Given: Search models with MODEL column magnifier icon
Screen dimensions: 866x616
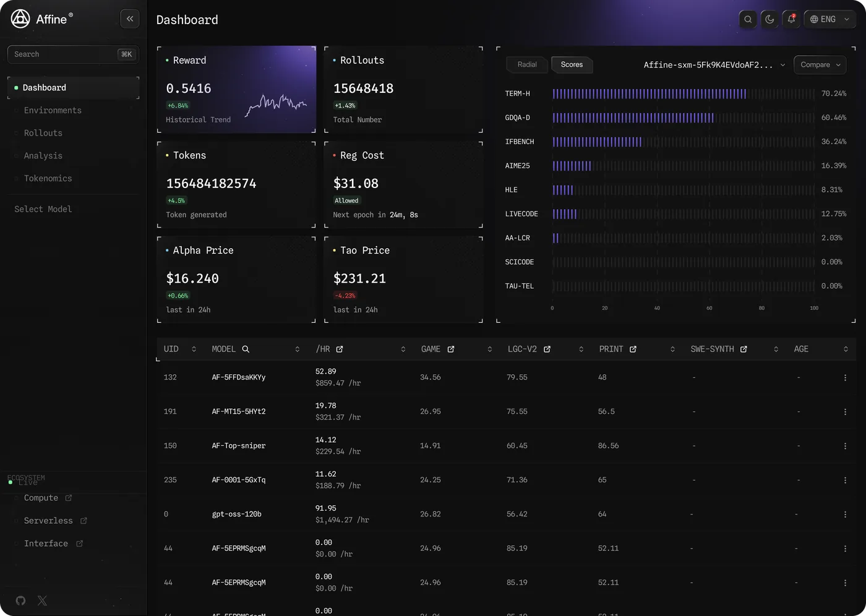Looking at the screenshot, I should [x=246, y=349].
